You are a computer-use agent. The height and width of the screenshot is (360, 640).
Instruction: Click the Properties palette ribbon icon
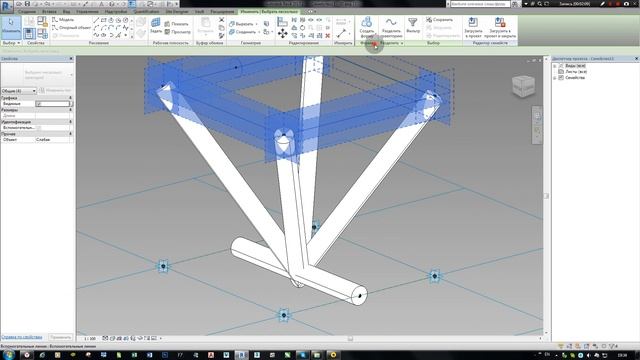tap(29, 33)
